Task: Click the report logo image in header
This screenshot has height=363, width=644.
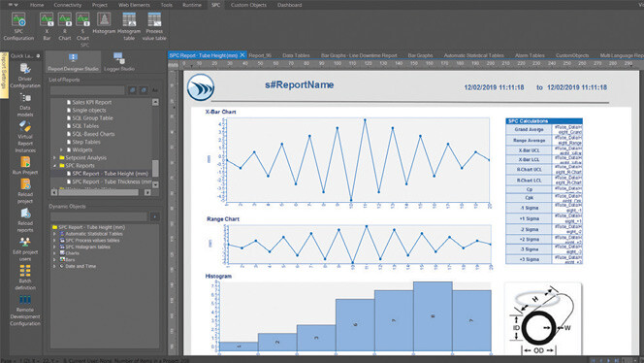Action: pyautogui.click(x=201, y=87)
